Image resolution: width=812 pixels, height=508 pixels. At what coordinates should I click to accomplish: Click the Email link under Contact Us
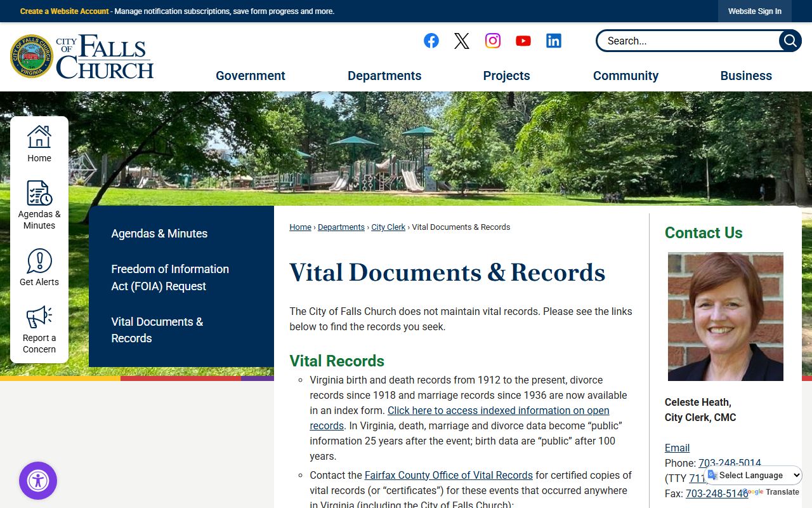point(677,448)
